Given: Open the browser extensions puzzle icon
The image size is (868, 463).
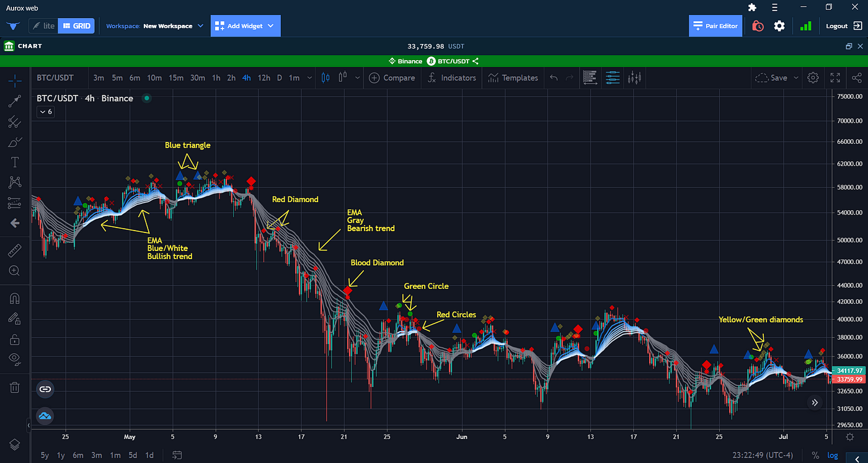Looking at the screenshot, I should tap(752, 7).
